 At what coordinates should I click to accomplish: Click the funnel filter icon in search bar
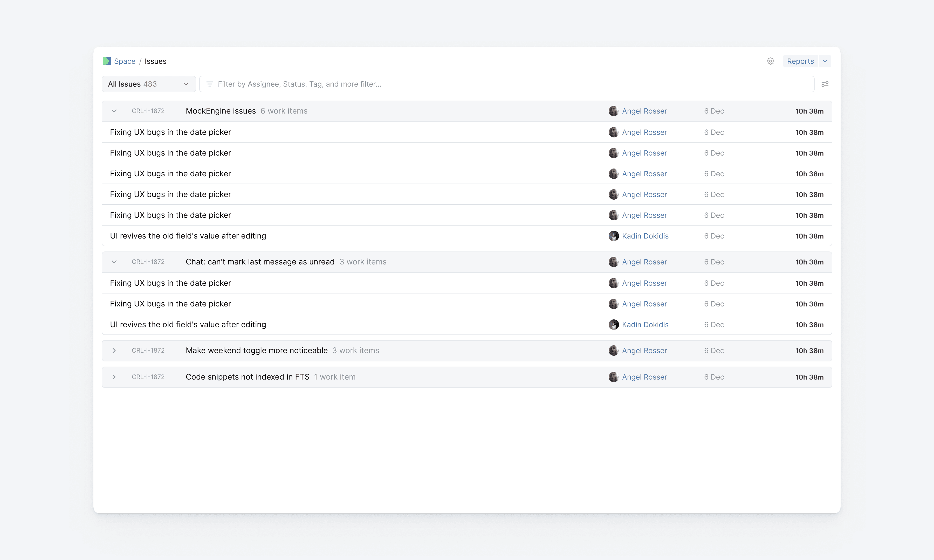click(209, 84)
